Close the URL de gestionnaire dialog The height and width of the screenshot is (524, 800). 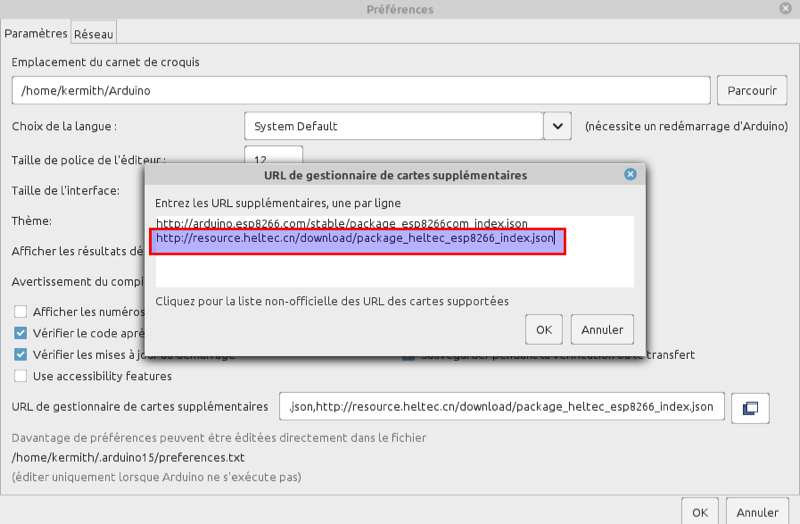tap(630, 174)
